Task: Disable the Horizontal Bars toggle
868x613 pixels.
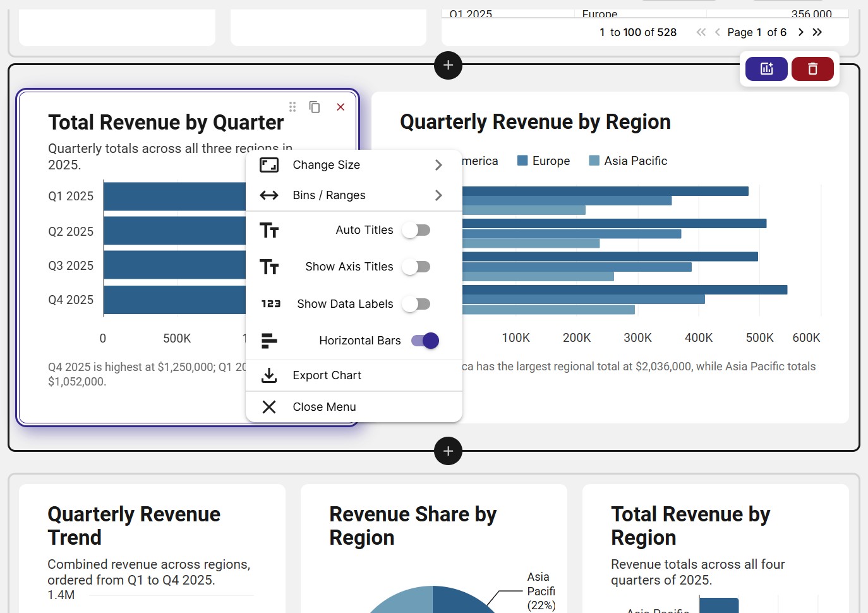Action: [425, 341]
